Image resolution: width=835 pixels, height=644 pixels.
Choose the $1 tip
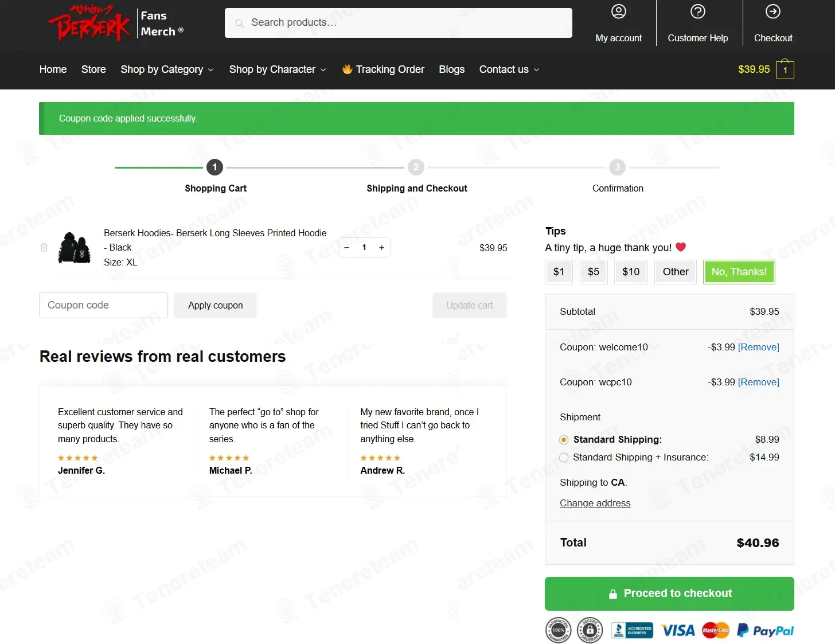559,272
